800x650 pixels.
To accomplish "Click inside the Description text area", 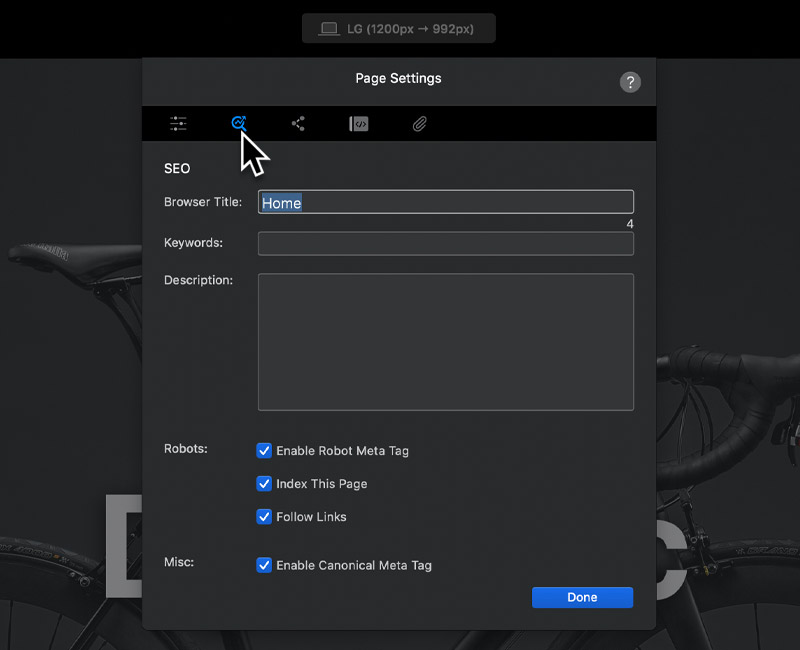I will click(x=446, y=342).
